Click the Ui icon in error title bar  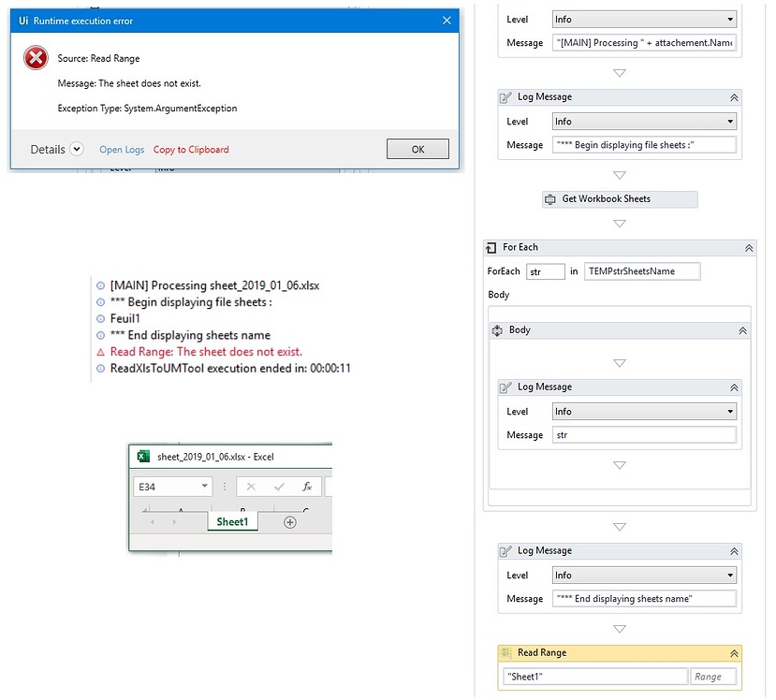pos(23,20)
